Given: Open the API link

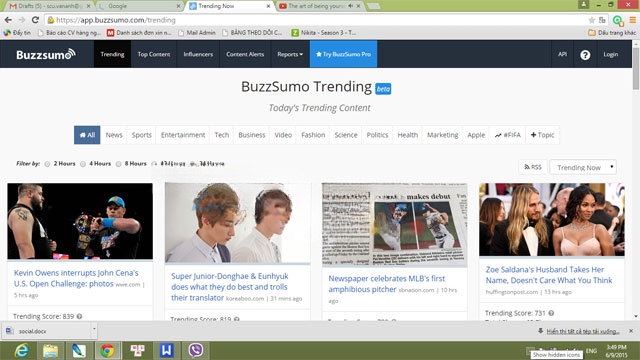Looking at the screenshot, I should point(562,54).
